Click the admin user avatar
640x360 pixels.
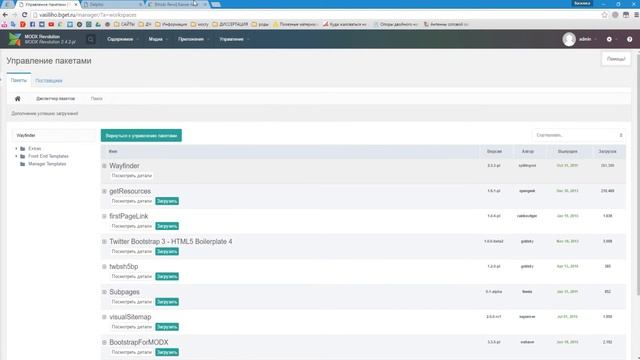coord(569,39)
